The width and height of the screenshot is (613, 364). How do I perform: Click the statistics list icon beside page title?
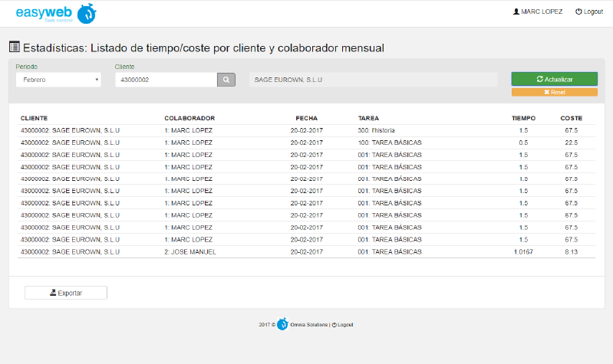[x=15, y=48]
